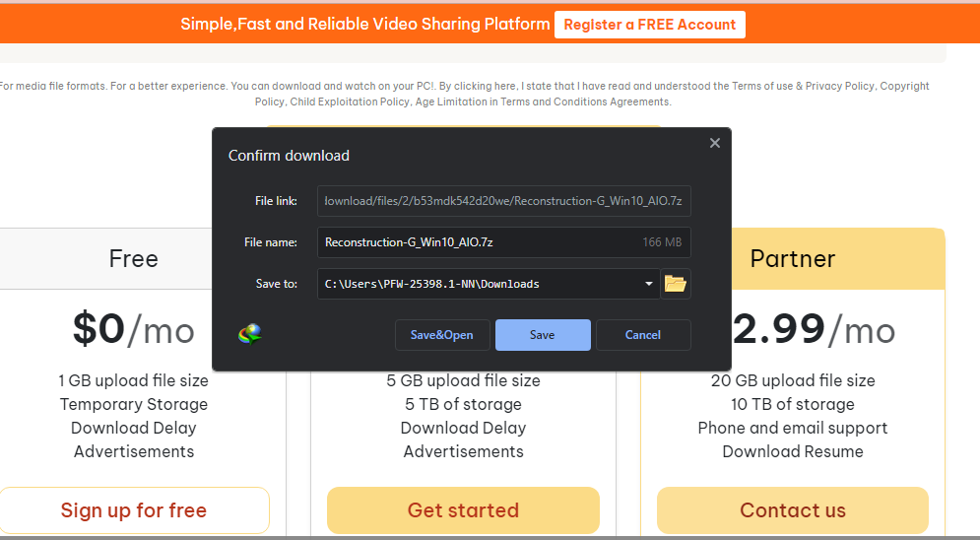Click the Phone and email support text
This screenshot has width=980, height=540.
(793, 428)
